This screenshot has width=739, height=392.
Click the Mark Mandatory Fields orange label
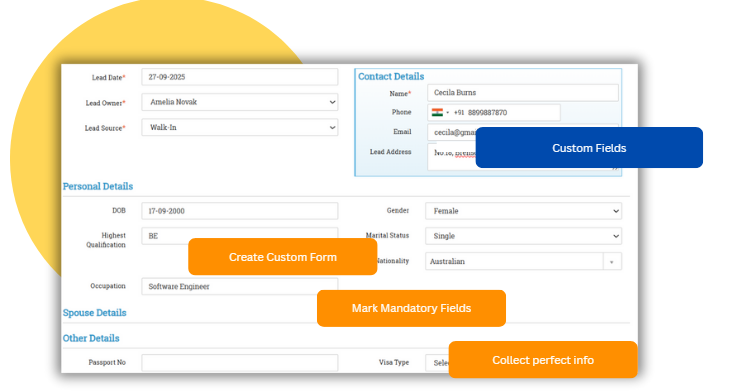pyautogui.click(x=411, y=308)
